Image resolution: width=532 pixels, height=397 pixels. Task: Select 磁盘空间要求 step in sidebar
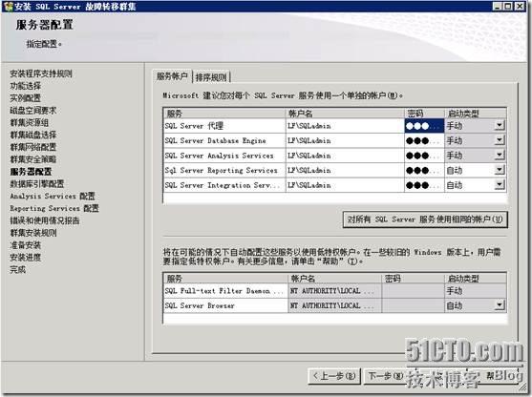click(33, 110)
